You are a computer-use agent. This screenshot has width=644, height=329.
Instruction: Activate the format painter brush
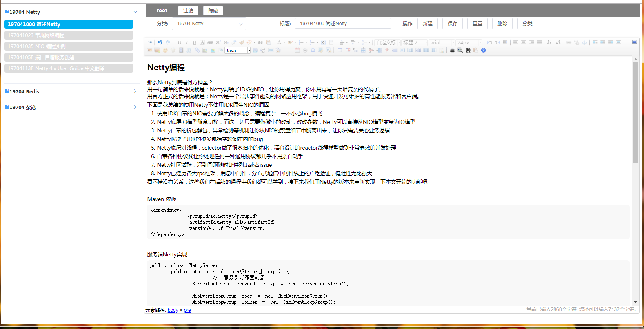coord(242,42)
